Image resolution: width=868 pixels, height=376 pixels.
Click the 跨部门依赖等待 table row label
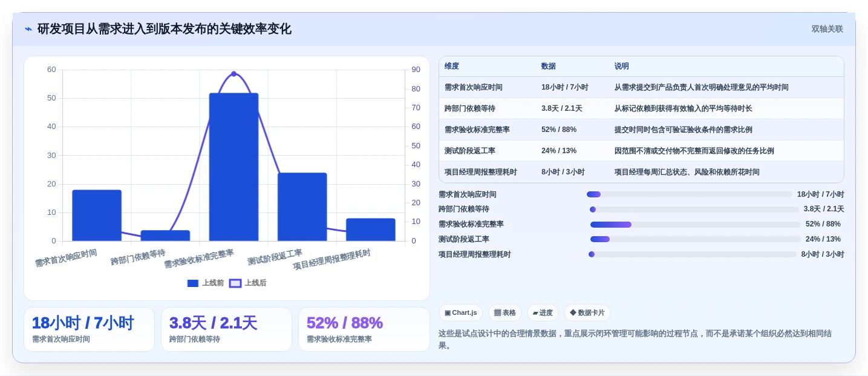pos(470,109)
